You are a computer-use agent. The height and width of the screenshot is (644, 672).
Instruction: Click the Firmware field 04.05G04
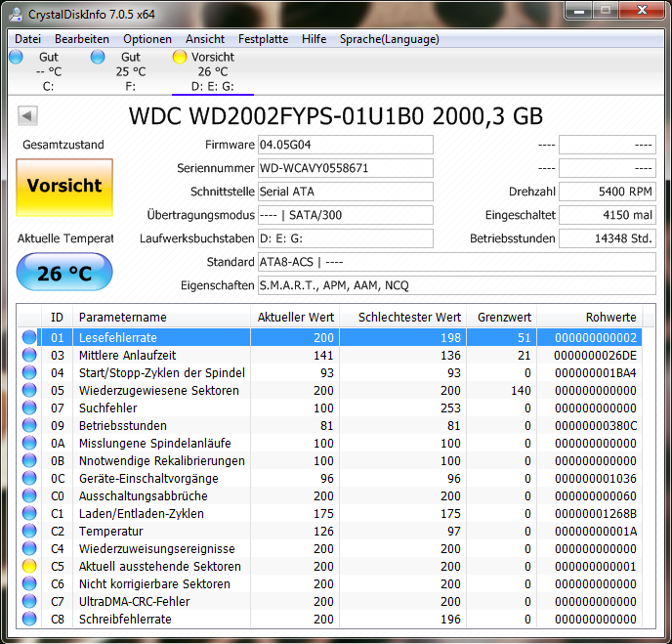coord(346,145)
